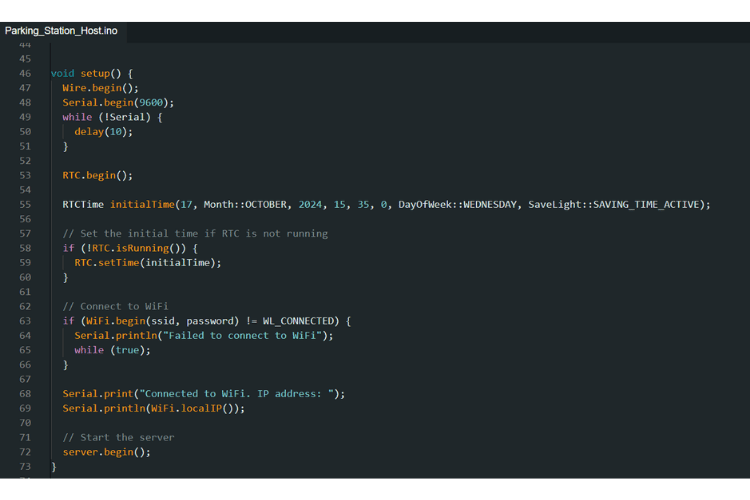Screen dimensions: 750x500
Task: Click line number 73 in gutter
Action: coord(25,467)
